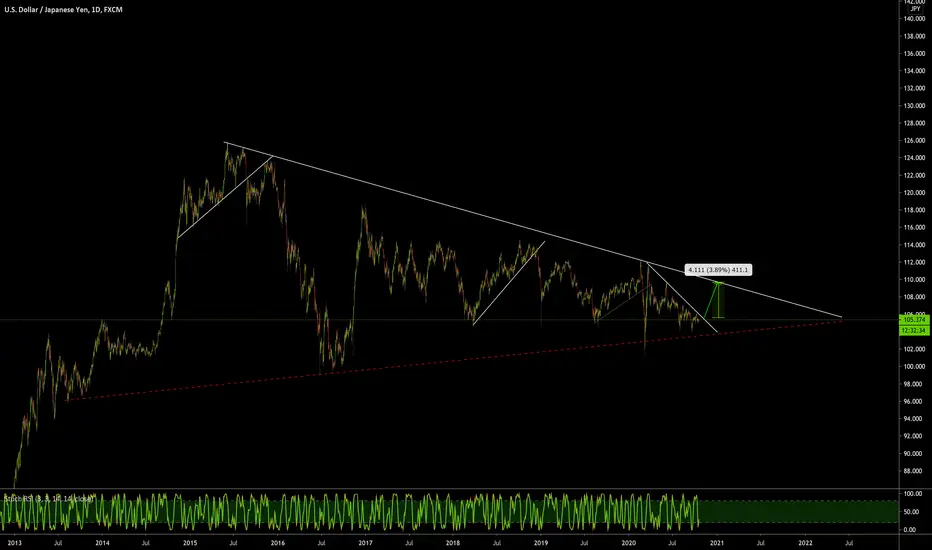Select the current price label 105.374

pos(915,320)
